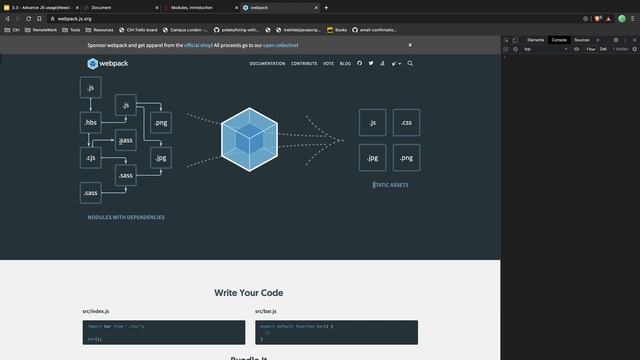The height and width of the screenshot is (360, 640).
Task: Open the Brave Rewards triangle icon
Action: point(609,19)
